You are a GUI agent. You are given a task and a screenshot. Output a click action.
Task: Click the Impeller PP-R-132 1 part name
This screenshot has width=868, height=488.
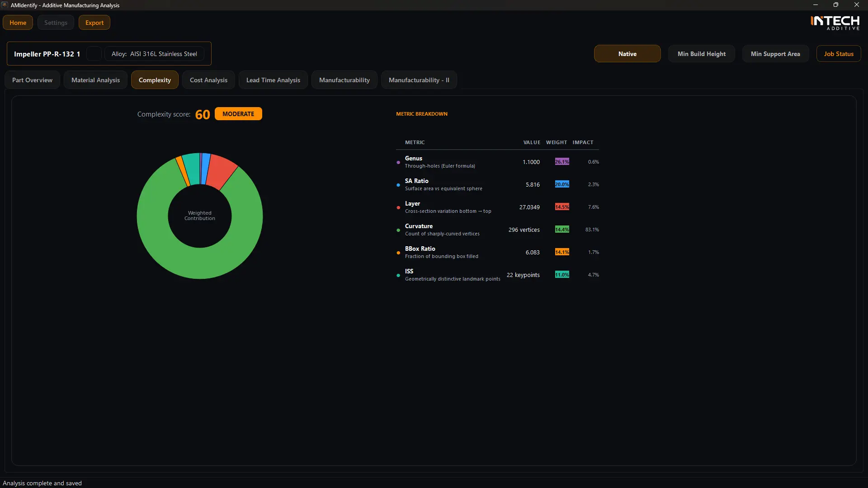pos(47,54)
